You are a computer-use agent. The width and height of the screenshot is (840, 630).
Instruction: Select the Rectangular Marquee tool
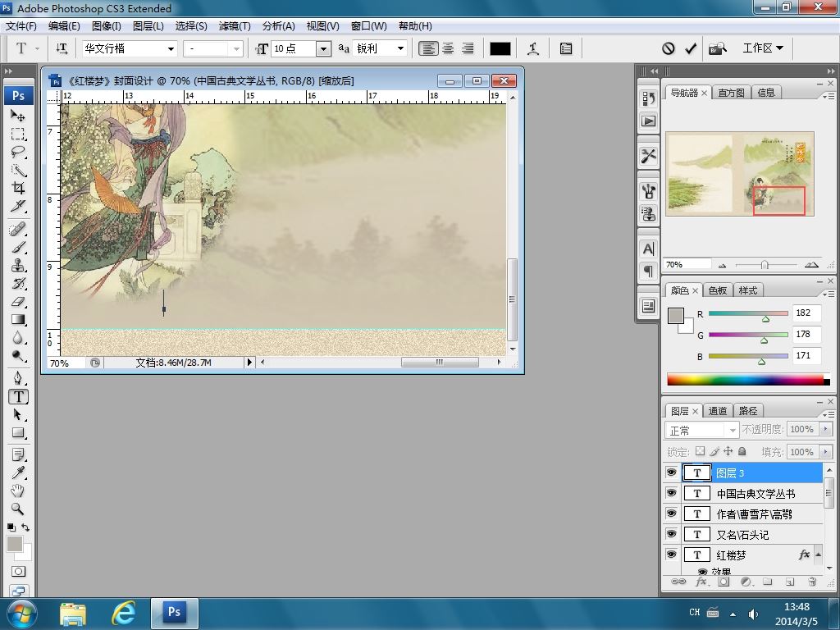[18, 134]
